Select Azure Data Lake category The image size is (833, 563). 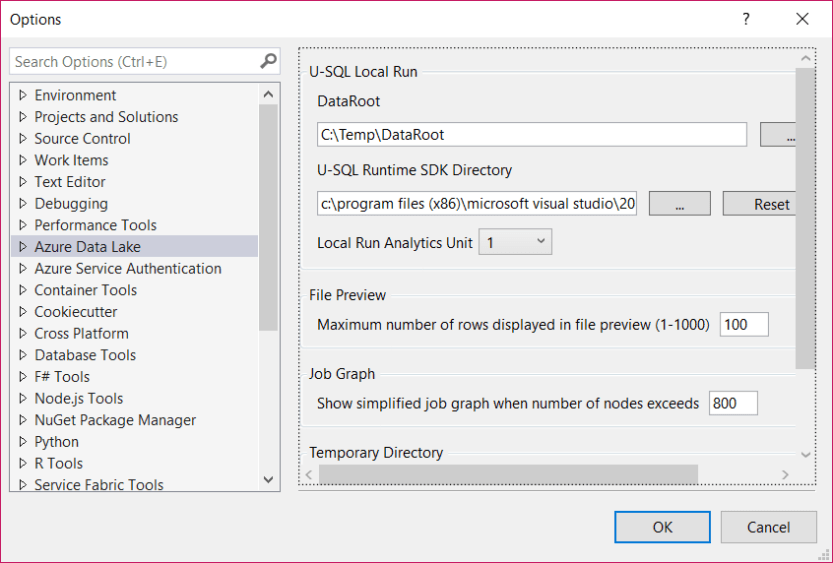point(87,247)
